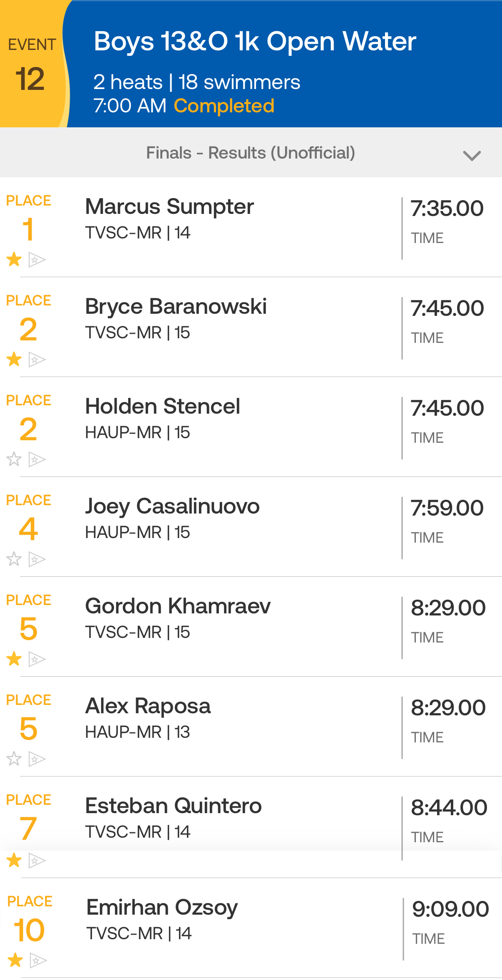Tap the flag icon beside Bryce Baranowski
Image resolution: width=502 pixels, height=980 pixels.
pyautogui.click(x=37, y=360)
